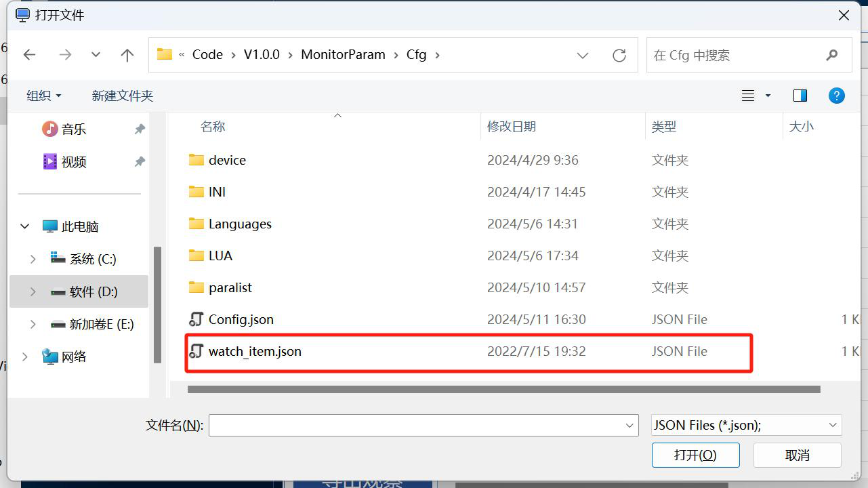
Task: Collapse the 此电脑 tree node
Action: pyautogui.click(x=25, y=226)
